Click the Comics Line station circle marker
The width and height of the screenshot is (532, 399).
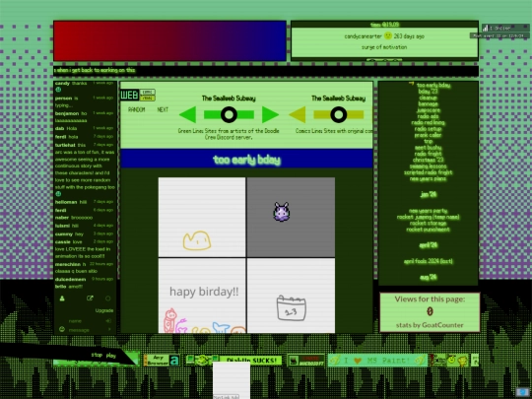coord(338,114)
